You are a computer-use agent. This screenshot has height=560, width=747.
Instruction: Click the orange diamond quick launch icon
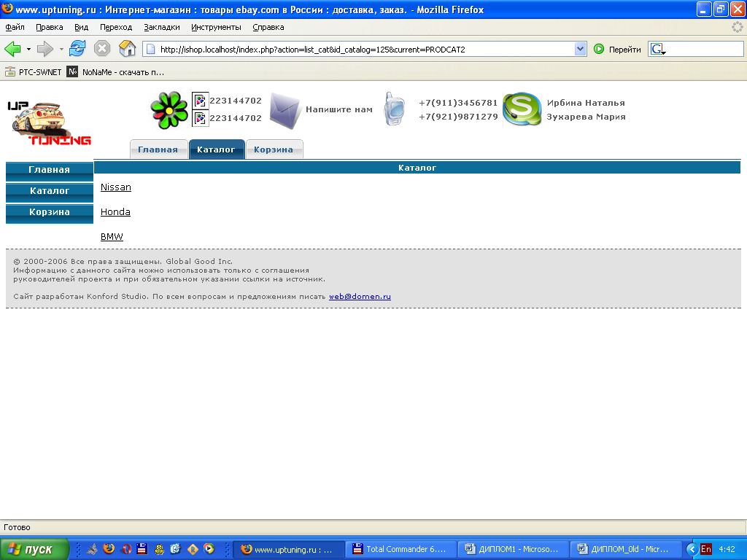pos(193,549)
